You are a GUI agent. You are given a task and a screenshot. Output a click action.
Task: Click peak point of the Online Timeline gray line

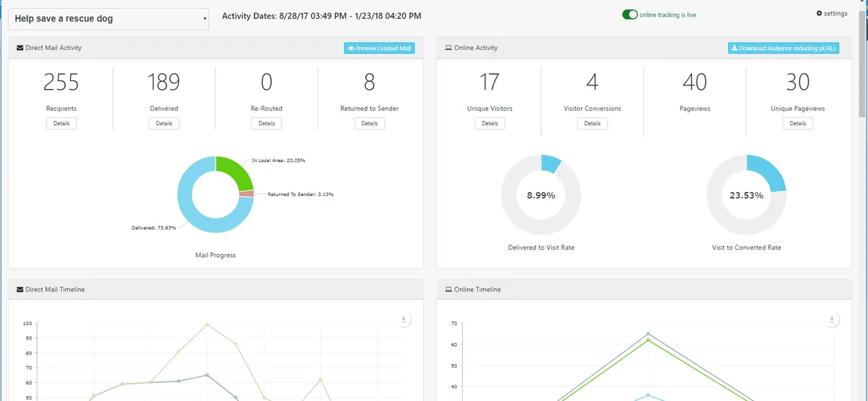[x=648, y=334]
